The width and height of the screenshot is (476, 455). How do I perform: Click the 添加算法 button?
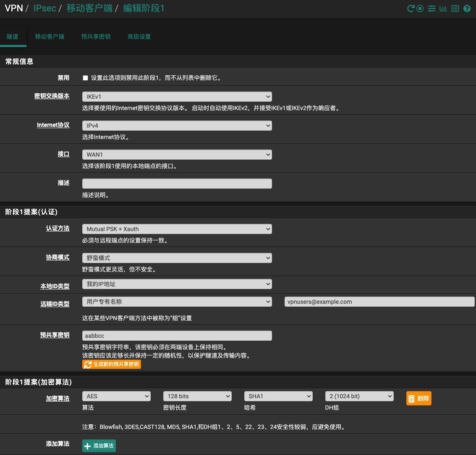click(99, 446)
